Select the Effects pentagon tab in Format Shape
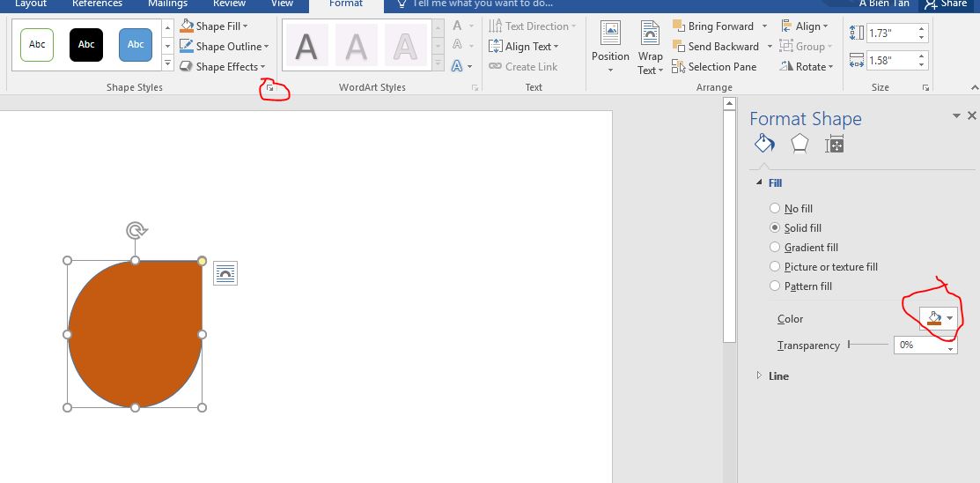Image resolution: width=980 pixels, height=483 pixels. [x=800, y=144]
